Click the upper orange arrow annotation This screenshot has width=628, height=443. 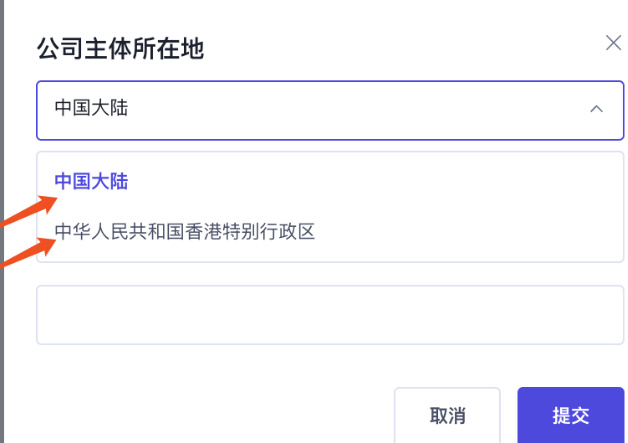30,212
